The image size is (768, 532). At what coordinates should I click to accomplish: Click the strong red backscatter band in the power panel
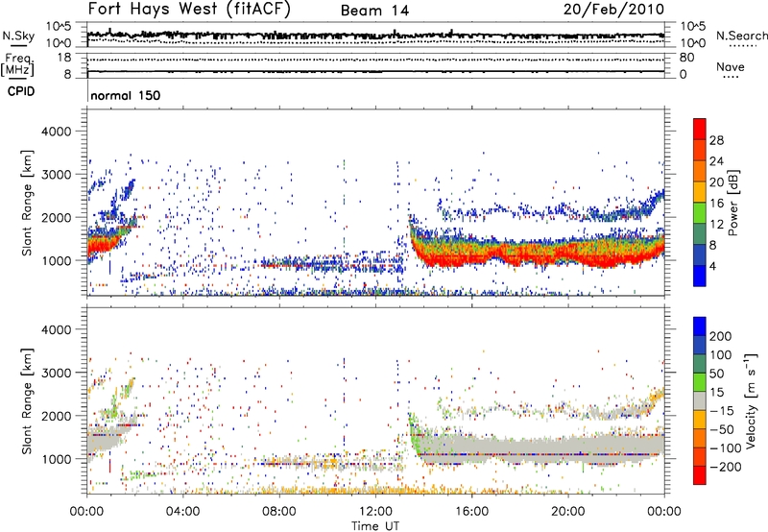click(539, 254)
